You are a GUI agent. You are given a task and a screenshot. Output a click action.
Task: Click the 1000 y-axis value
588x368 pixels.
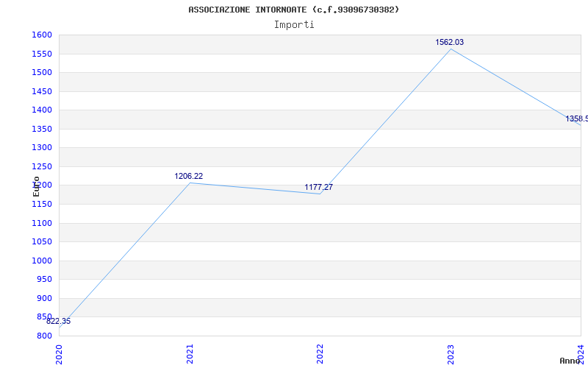coord(42,261)
